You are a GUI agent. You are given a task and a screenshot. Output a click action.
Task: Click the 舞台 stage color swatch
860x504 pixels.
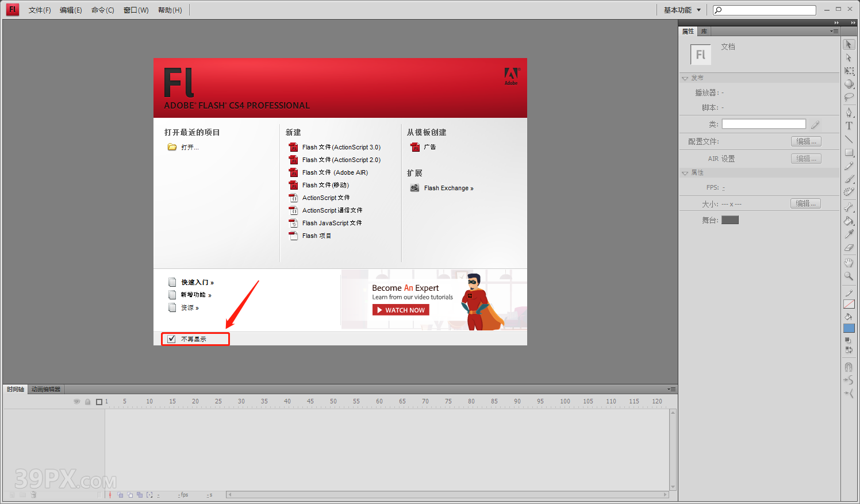tap(730, 220)
